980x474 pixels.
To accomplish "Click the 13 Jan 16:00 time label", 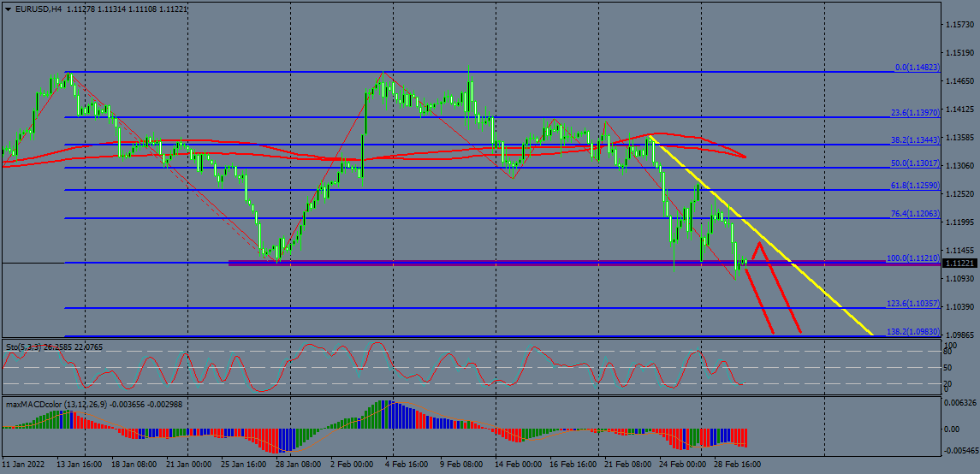I will point(78,465).
